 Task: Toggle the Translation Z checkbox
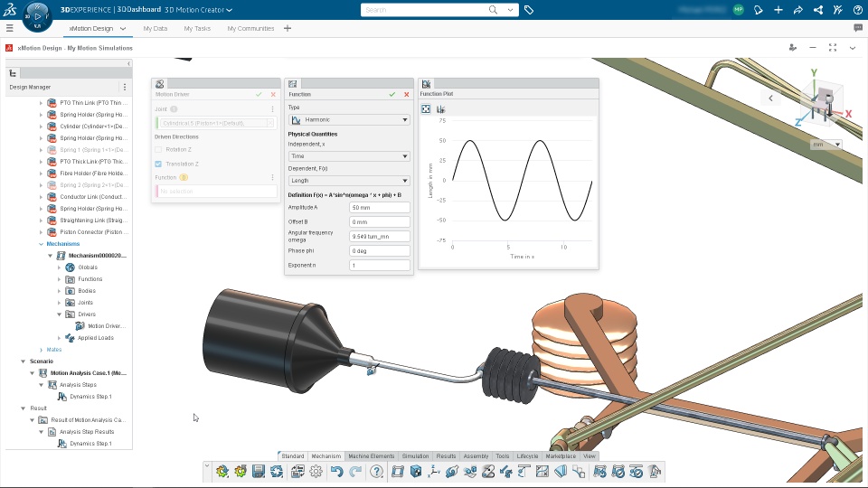(x=158, y=164)
